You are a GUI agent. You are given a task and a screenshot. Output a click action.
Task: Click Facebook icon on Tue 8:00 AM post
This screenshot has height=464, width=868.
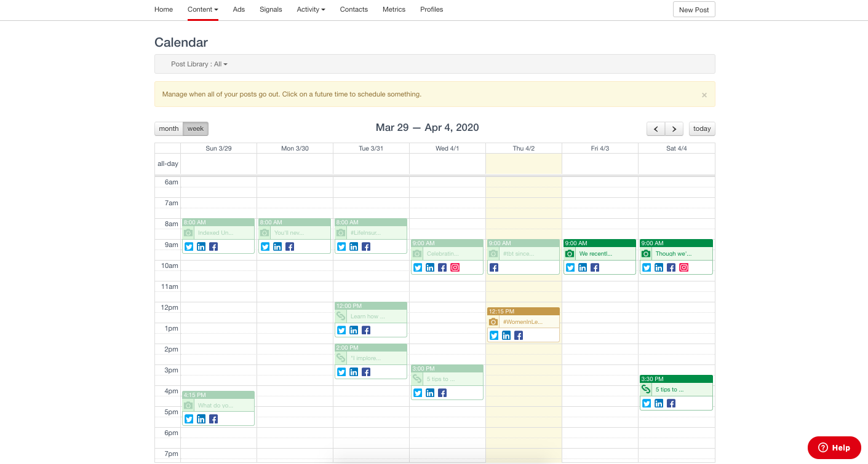(366, 247)
